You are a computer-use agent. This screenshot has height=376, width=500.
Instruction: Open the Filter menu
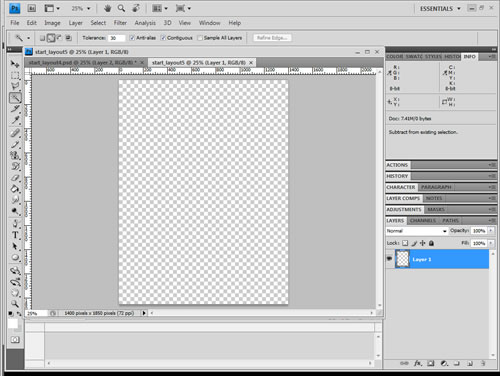click(120, 23)
